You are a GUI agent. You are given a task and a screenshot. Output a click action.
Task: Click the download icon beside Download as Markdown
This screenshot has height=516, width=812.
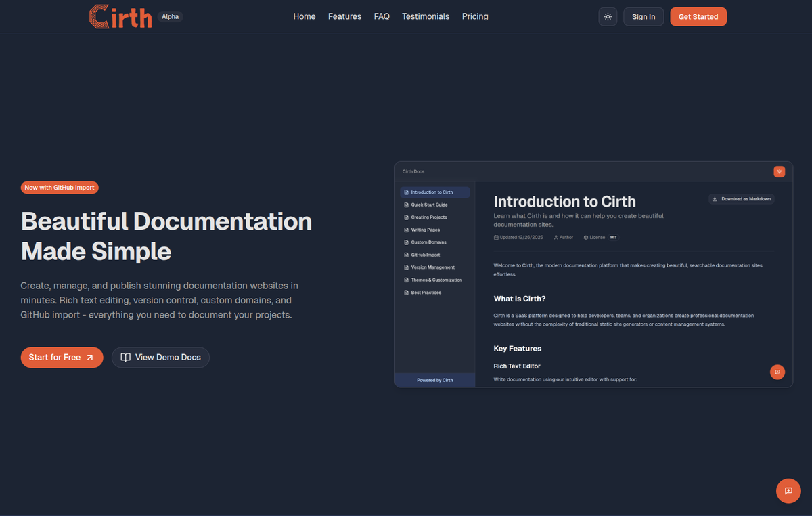click(x=715, y=198)
